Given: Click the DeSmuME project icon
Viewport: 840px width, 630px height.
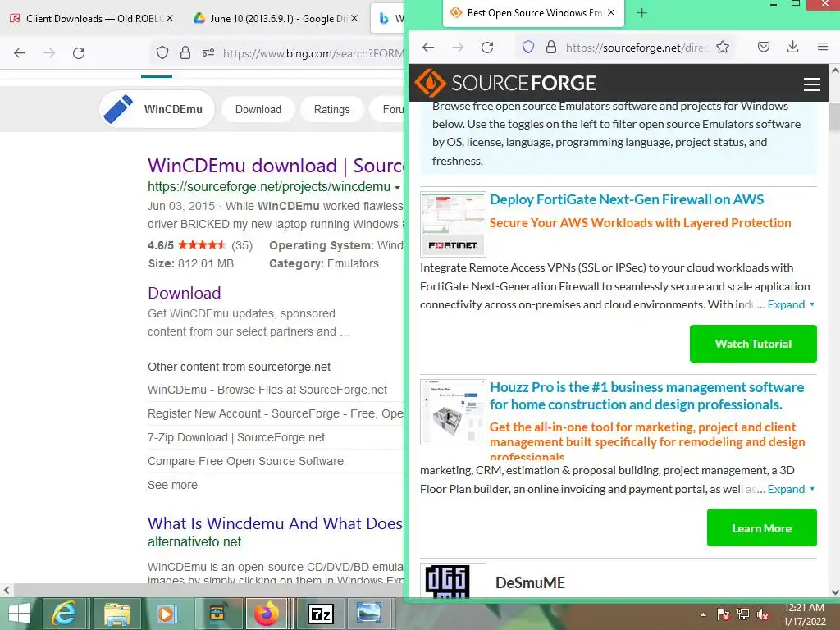Looking at the screenshot, I should click(x=453, y=580).
